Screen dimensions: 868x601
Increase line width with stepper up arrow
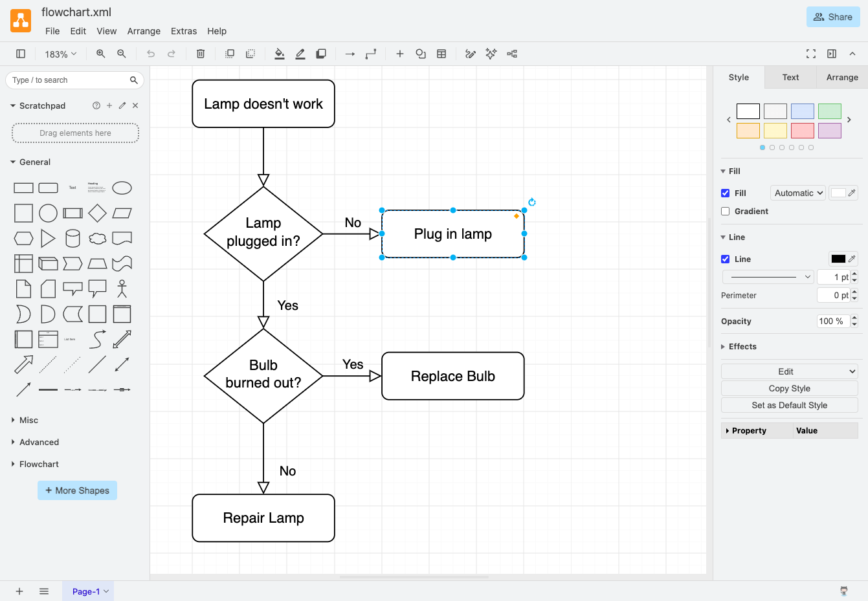tap(854, 274)
